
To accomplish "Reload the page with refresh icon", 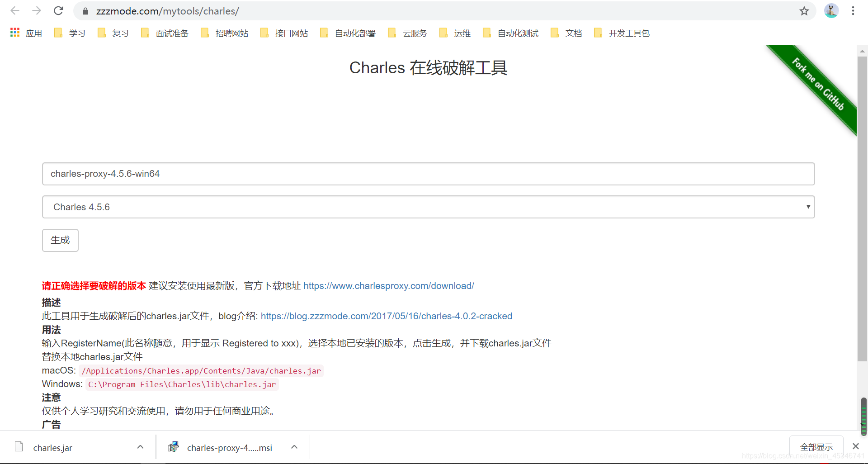I will tap(58, 11).
